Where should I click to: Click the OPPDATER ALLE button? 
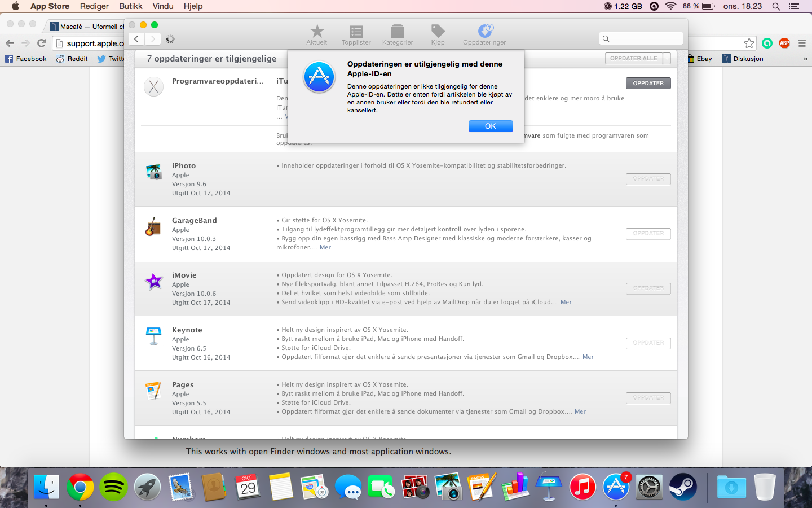pyautogui.click(x=634, y=59)
